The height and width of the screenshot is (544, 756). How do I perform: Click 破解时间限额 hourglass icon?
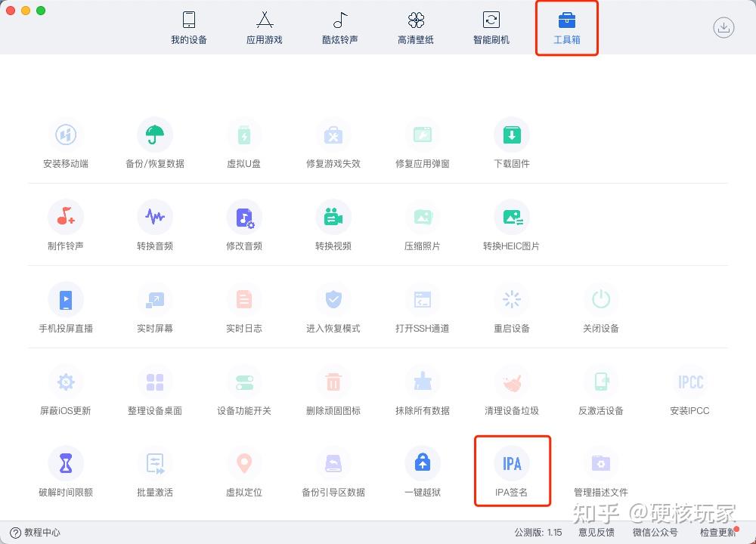pos(66,463)
